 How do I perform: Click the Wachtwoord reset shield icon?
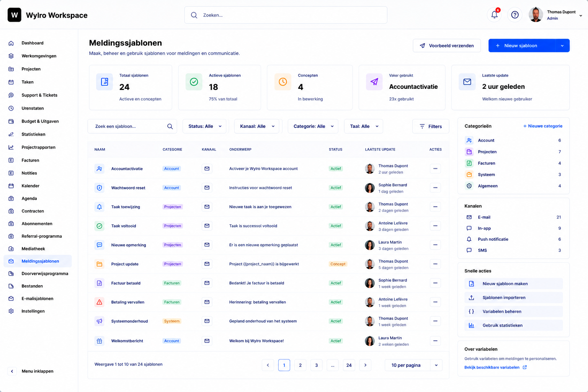99,188
